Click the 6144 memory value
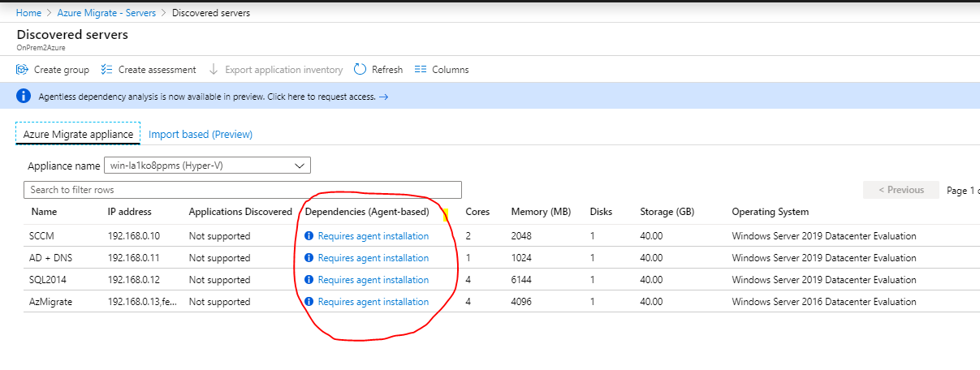This screenshot has width=980, height=370. [523, 280]
